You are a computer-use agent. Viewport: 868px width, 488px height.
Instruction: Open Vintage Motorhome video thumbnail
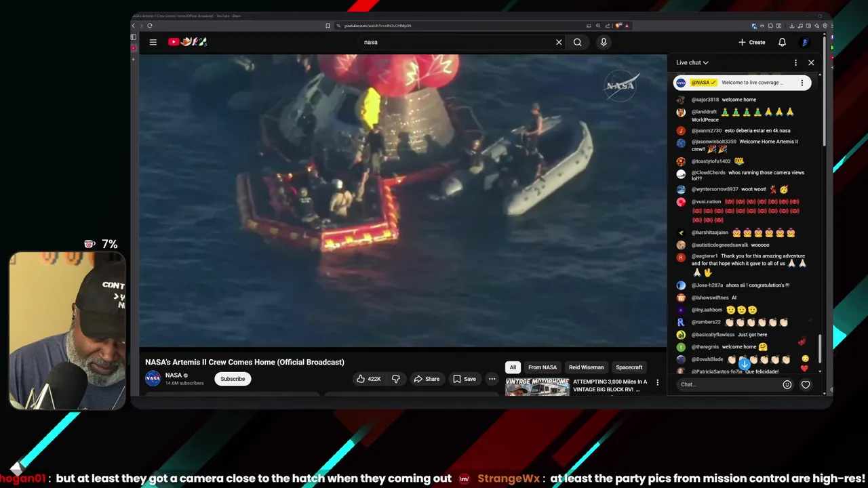(537, 386)
